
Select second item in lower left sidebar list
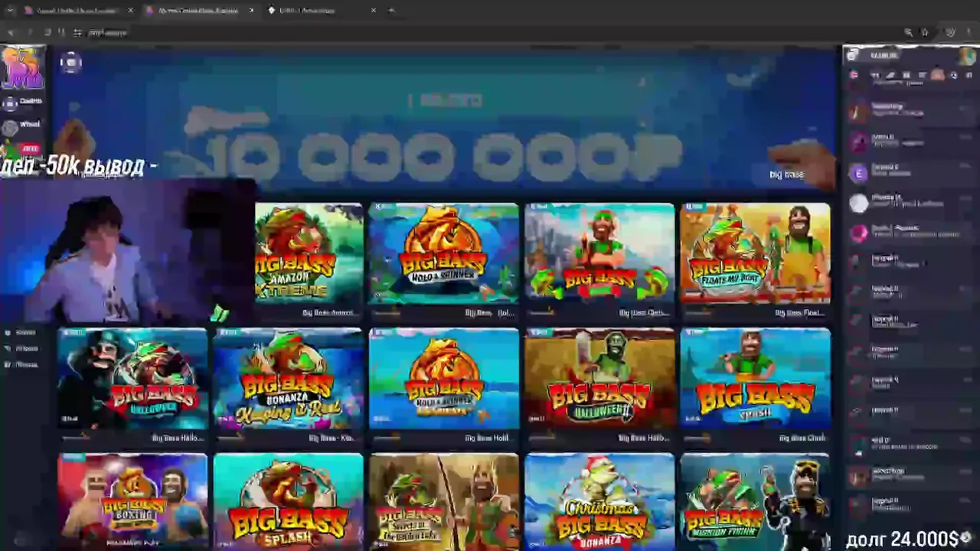pyautogui.click(x=21, y=349)
